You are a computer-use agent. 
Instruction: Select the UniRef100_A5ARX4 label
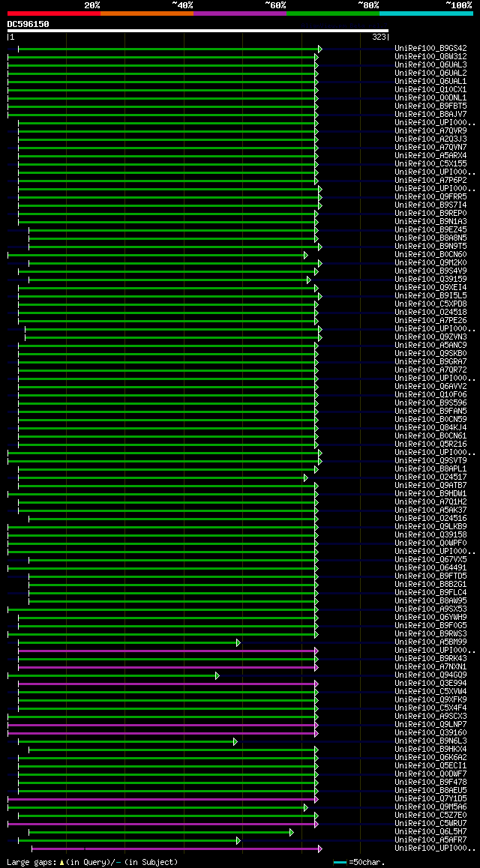point(430,156)
